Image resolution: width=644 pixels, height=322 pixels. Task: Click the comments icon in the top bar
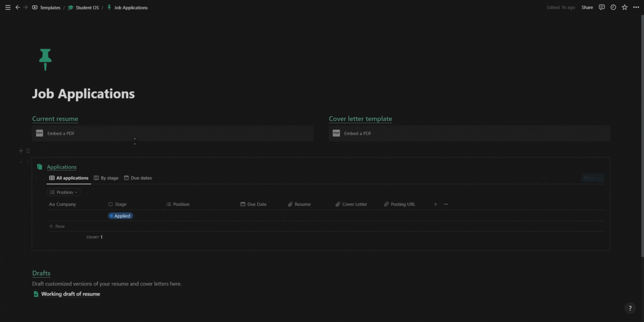602,7
